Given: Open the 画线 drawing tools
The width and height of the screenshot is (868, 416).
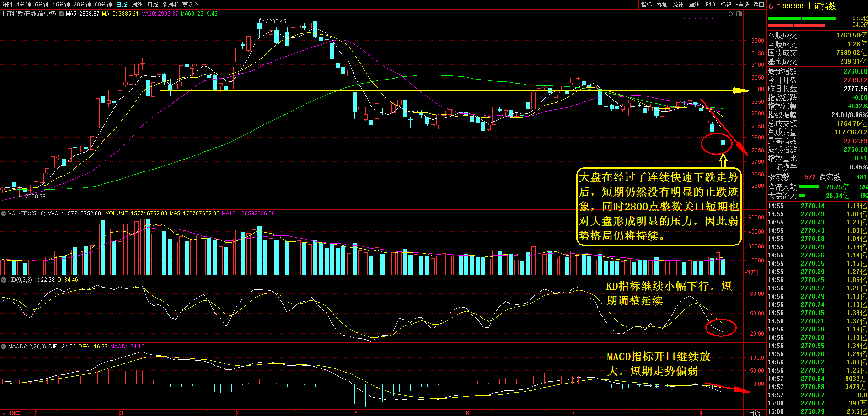Looking at the screenshot, I should [694, 5].
